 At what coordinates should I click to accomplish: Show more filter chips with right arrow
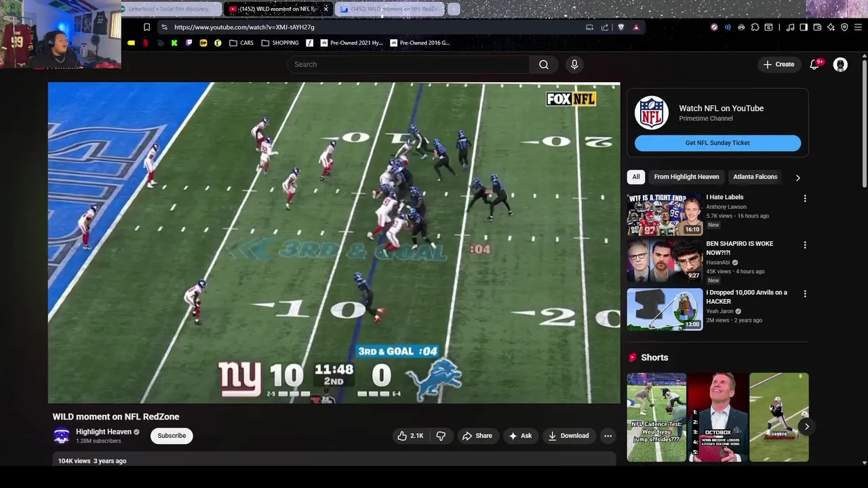(x=797, y=178)
